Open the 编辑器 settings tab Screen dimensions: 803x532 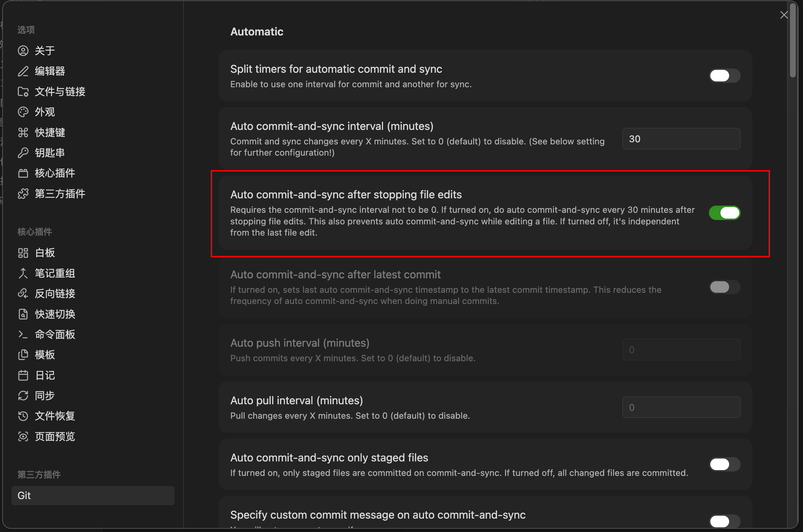pyautogui.click(x=93, y=71)
